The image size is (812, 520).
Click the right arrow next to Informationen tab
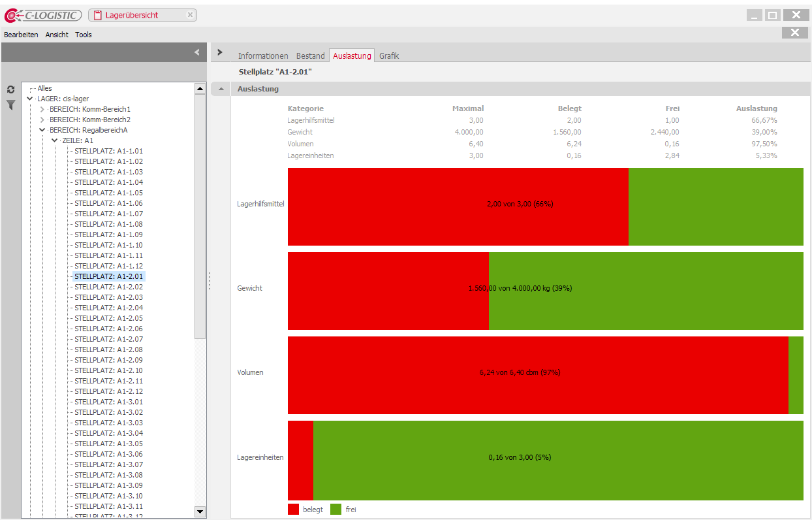[x=220, y=52]
